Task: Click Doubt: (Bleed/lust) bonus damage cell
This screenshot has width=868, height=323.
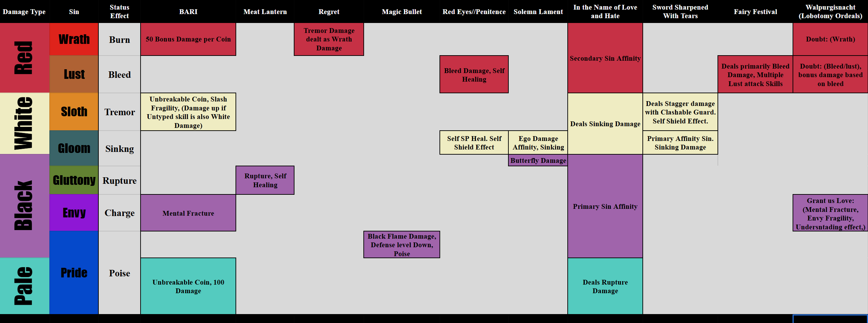Action: pyautogui.click(x=830, y=74)
